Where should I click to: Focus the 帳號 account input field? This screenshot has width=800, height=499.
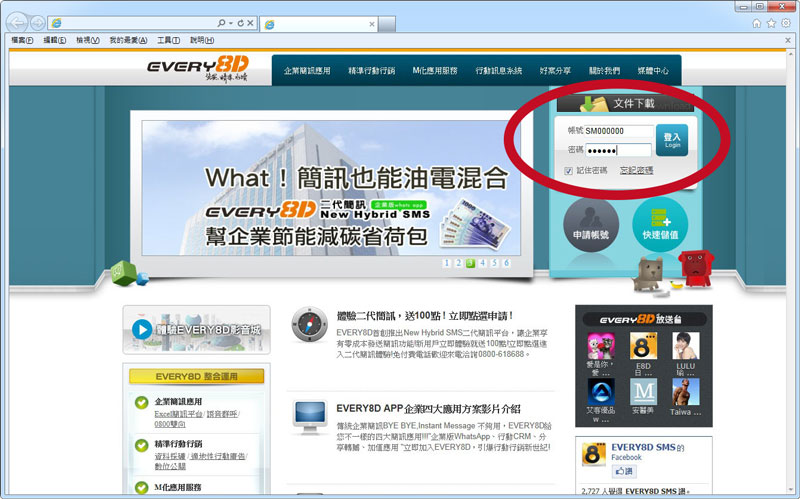pos(618,131)
